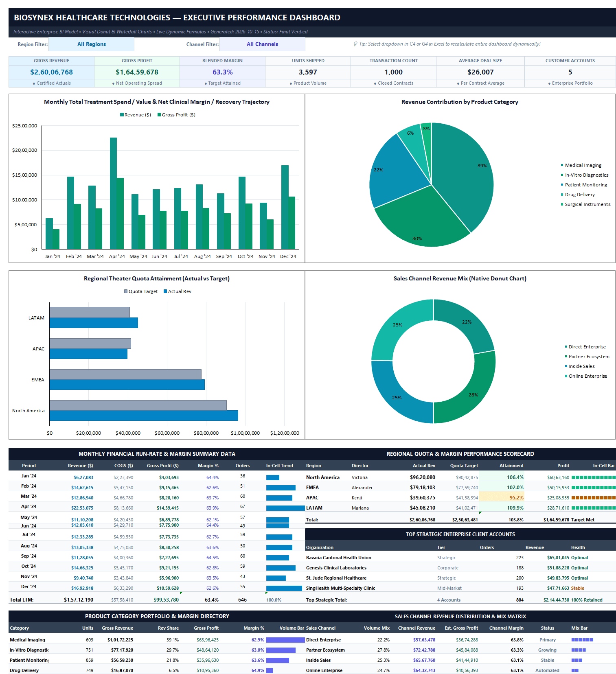Select the Apr '24 revenue bar
This screenshot has width=616, height=674.
[113, 193]
